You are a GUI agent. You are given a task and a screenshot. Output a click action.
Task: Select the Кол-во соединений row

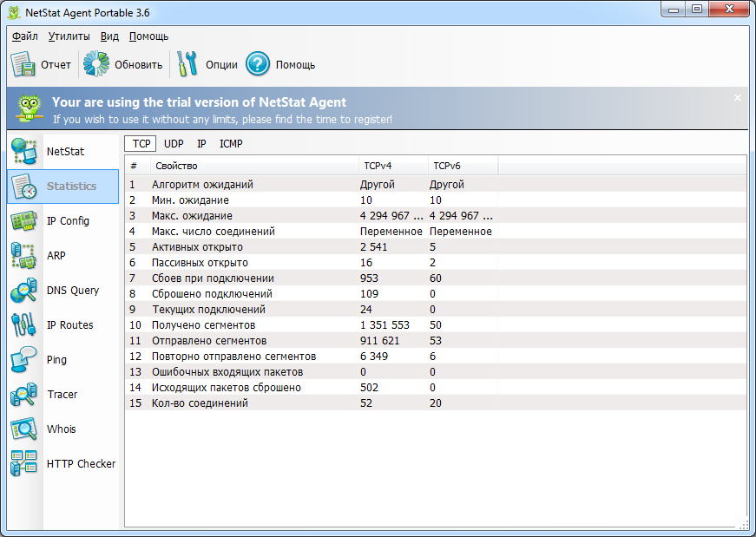pos(436,403)
